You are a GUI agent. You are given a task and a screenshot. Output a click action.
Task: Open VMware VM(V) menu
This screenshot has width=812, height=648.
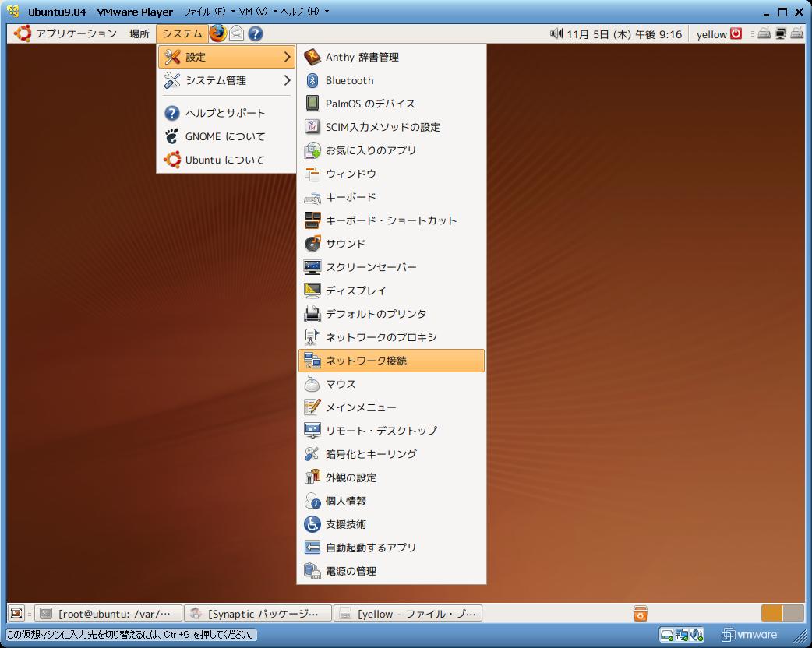[x=259, y=12]
